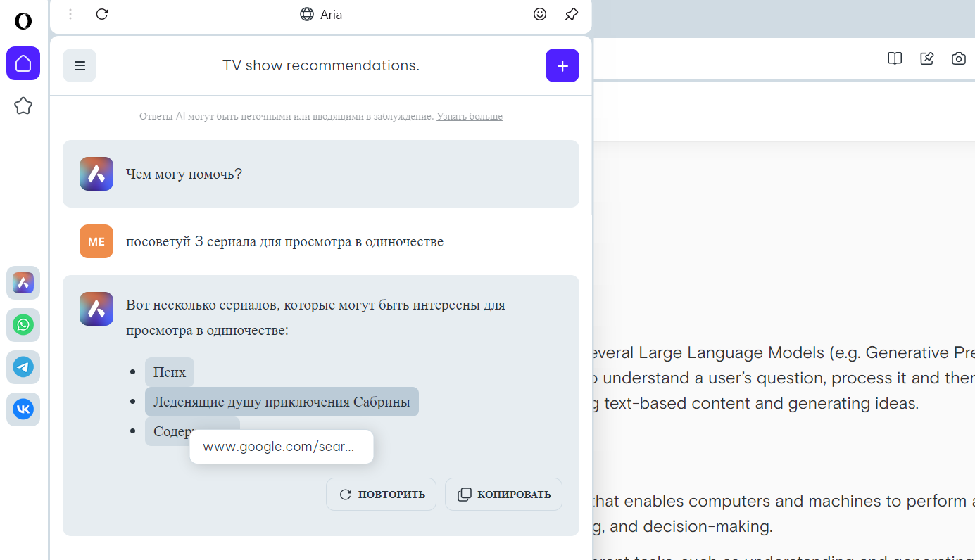
Task: Open the Home start page sidebar button
Action: [x=23, y=63]
